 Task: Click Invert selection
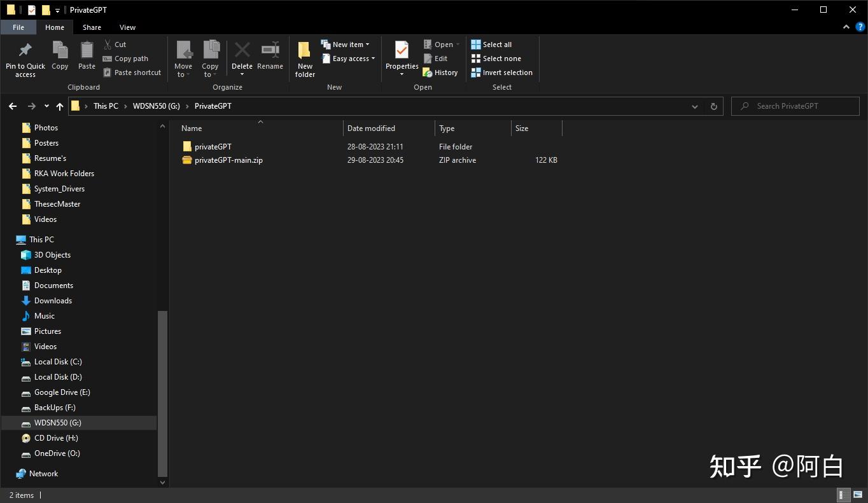[x=502, y=72]
